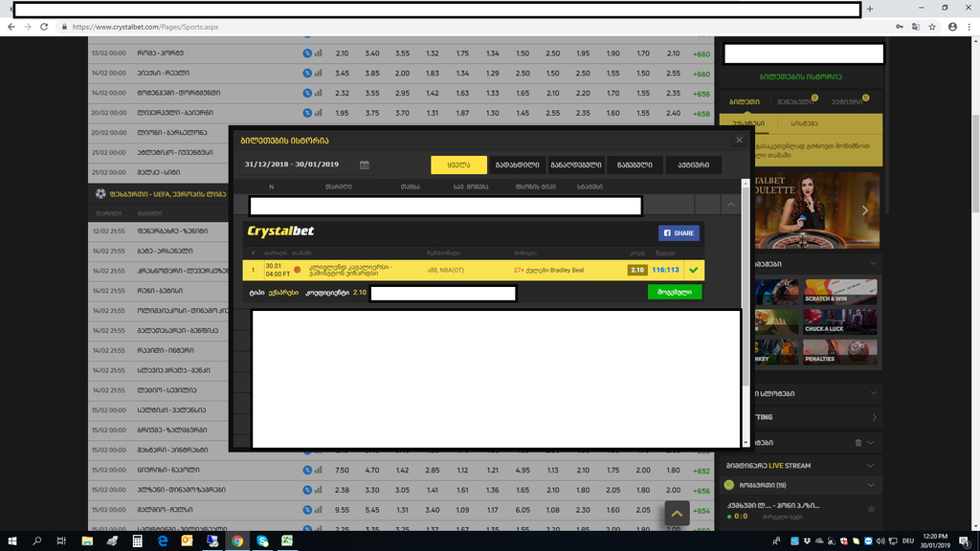Open the Scratch & Win game thumbnail
This screenshot has height=551, width=980.
840,292
